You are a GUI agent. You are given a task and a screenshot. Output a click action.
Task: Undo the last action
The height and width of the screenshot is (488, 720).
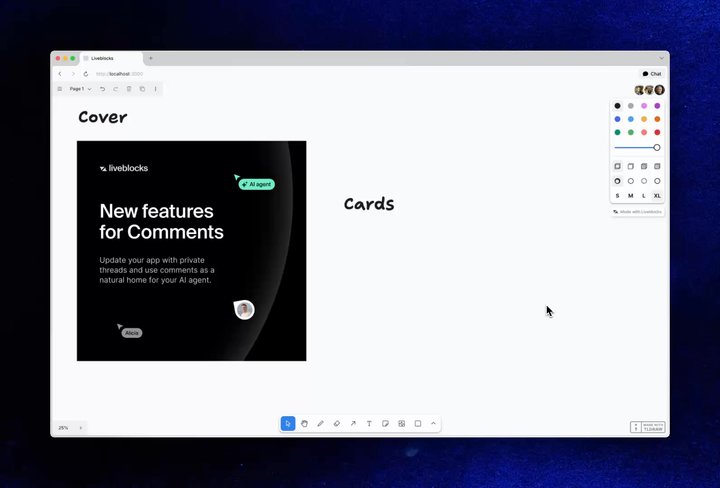[102, 89]
